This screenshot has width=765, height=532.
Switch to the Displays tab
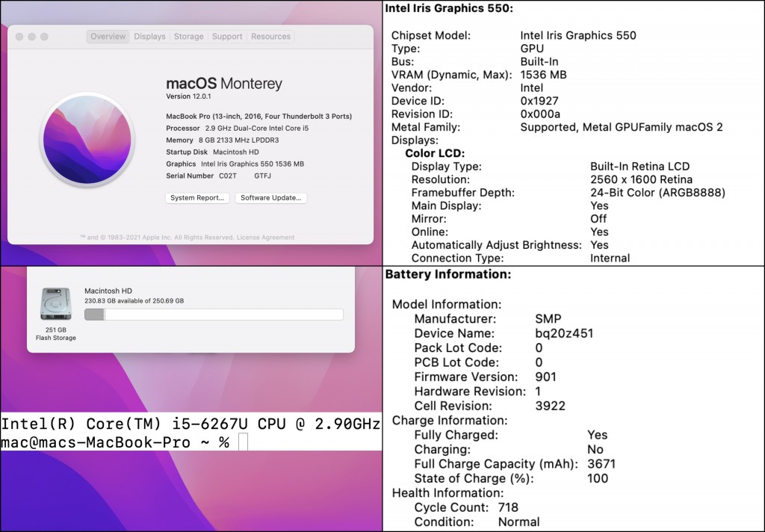point(149,37)
